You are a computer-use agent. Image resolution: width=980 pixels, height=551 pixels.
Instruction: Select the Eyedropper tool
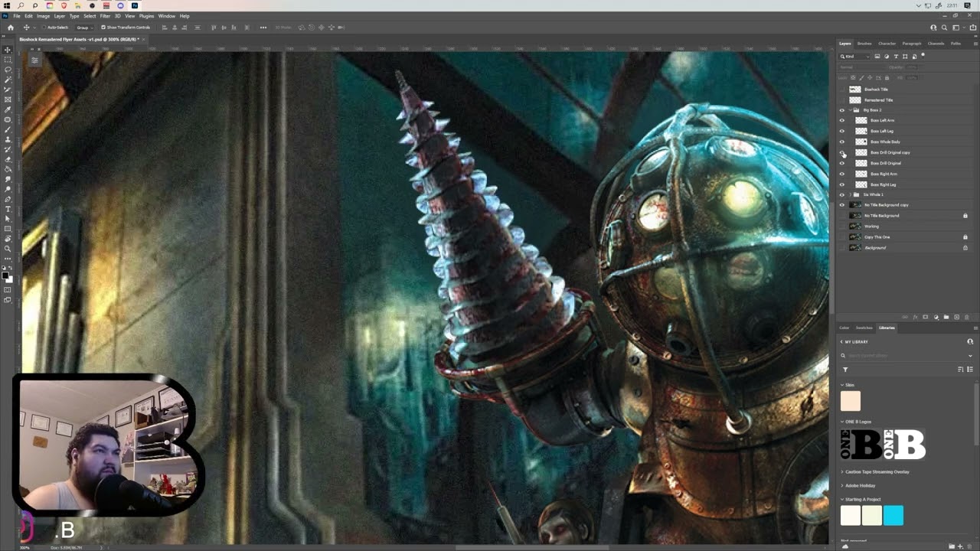8,109
